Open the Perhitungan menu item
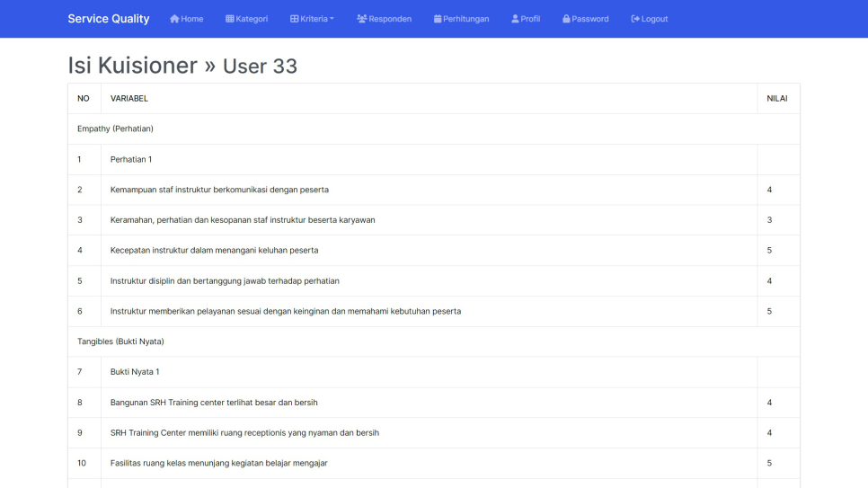Screen dimensions: 868x488 tap(462, 19)
